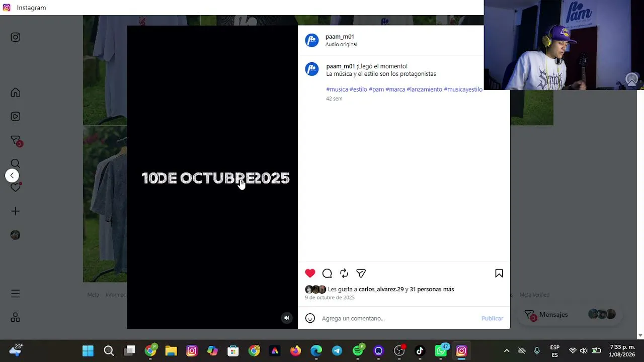Viewport: 644px width, 362px height.
Task: Open the Meta apps grid icon
Action: click(x=16, y=317)
